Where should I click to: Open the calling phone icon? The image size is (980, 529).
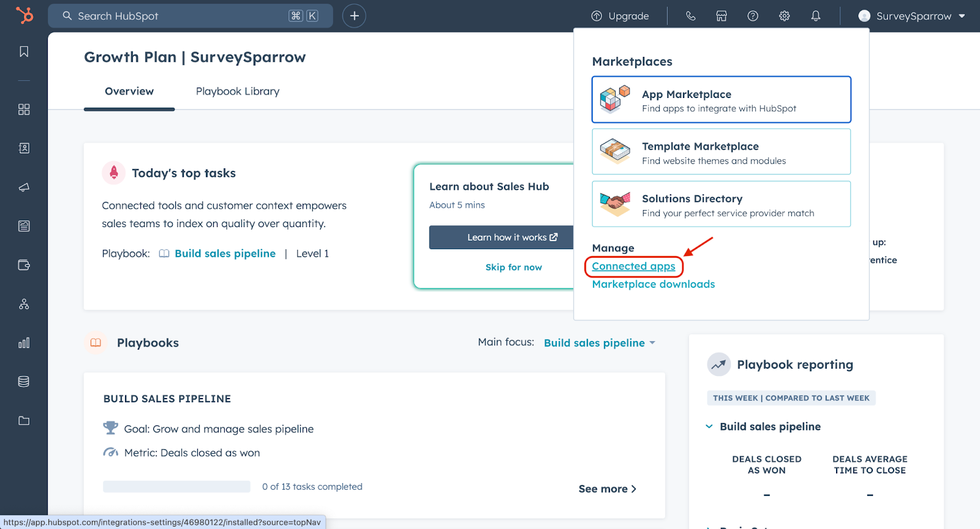click(x=690, y=16)
